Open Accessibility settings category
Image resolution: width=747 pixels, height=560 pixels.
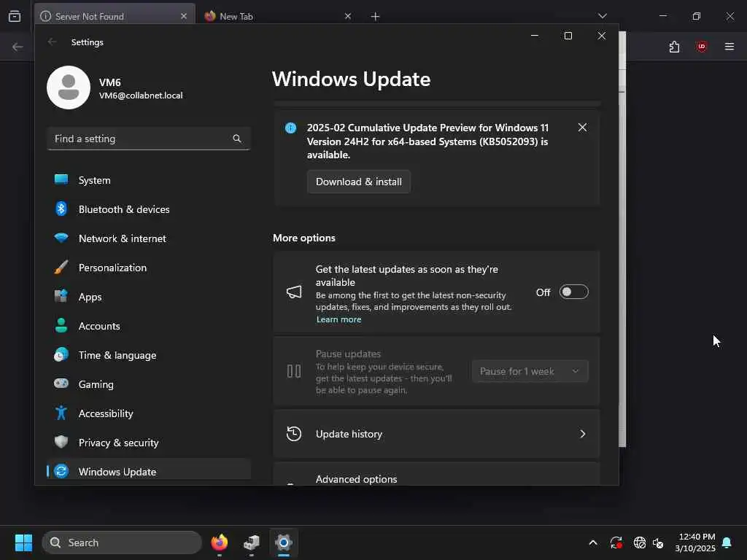click(x=149, y=413)
